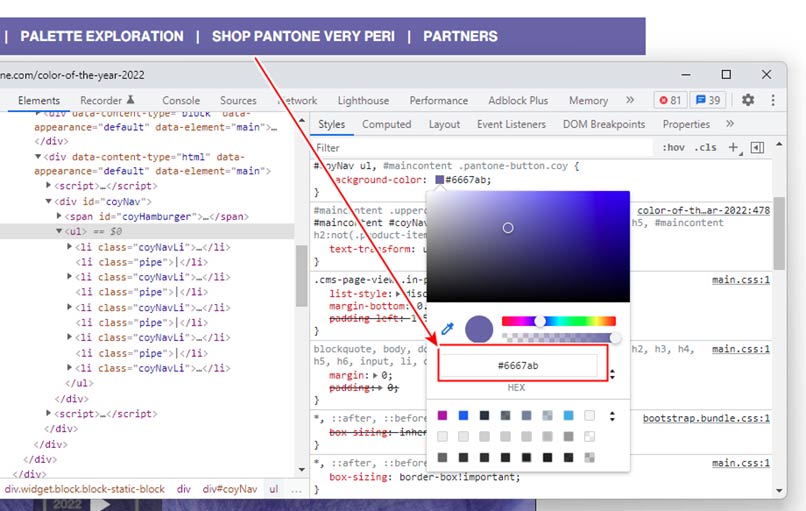
Task: Click the blue messages count badge
Action: pyautogui.click(x=709, y=100)
